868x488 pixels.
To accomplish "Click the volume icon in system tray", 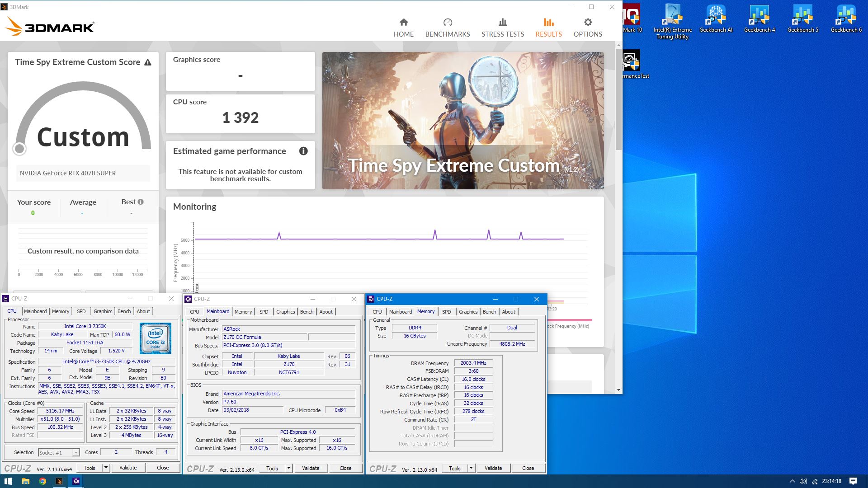I will point(803,481).
